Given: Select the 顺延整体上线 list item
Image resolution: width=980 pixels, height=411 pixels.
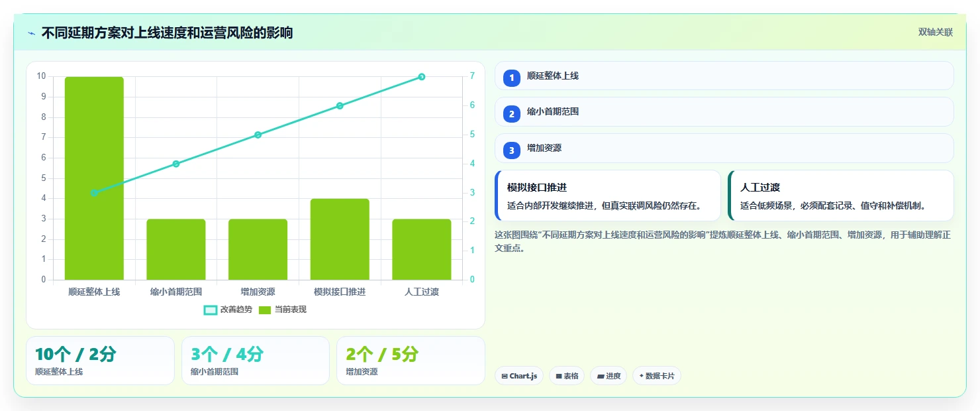Looking at the screenshot, I should tap(724, 76).
